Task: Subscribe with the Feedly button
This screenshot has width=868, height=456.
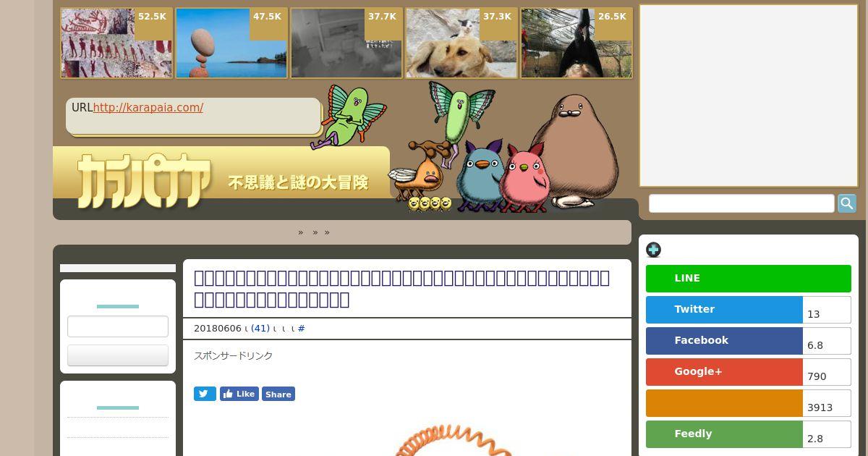Action: 724,434
